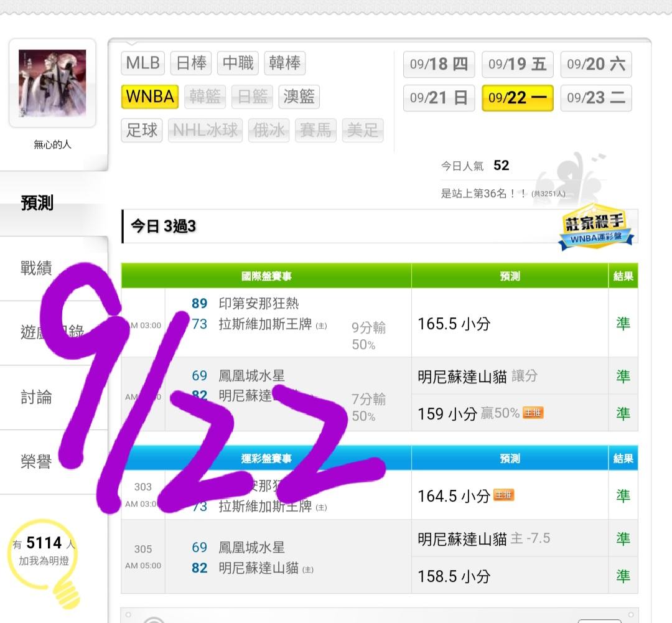Image resolution: width=672 pixels, height=623 pixels.
Task: Click the user avatar picture
Action: coord(52,83)
